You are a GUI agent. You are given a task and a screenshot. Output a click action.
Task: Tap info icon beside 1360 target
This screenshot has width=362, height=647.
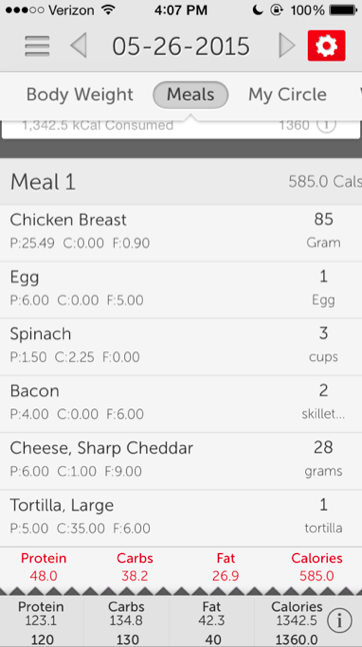(326, 125)
